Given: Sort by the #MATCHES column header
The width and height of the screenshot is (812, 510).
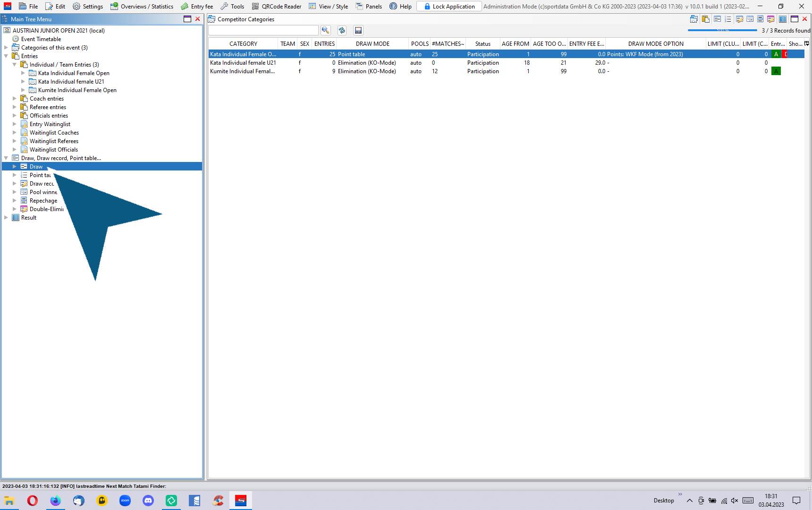Looking at the screenshot, I should pos(448,43).
